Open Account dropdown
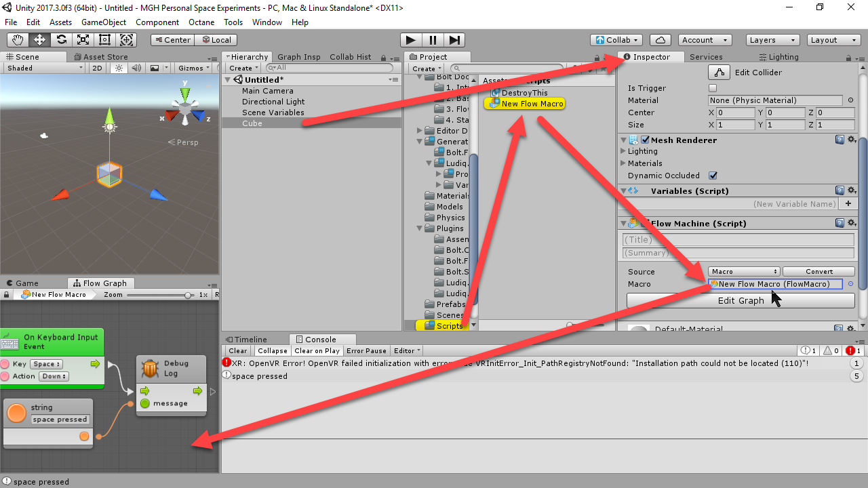The image size is (868, 488). (x=703, y=40)
